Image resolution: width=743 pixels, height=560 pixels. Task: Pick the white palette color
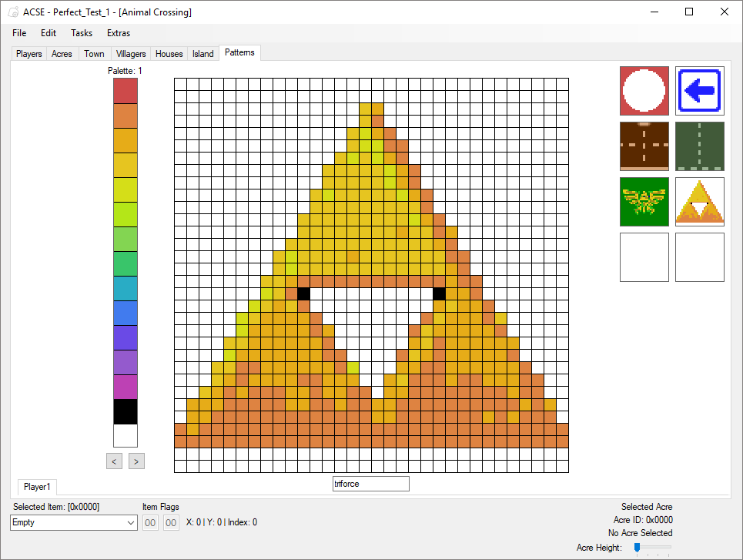click(125, 436)
